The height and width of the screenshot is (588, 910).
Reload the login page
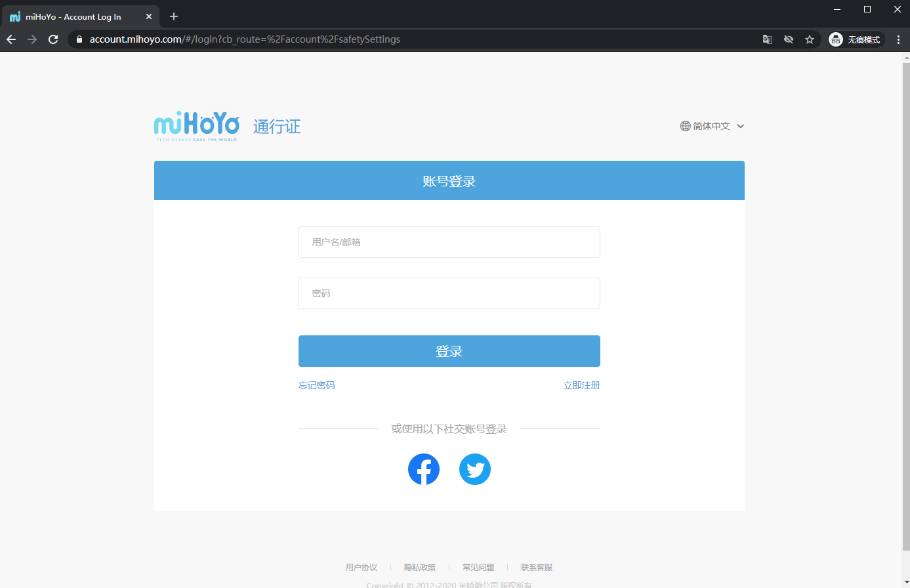(x=52, y=39)
